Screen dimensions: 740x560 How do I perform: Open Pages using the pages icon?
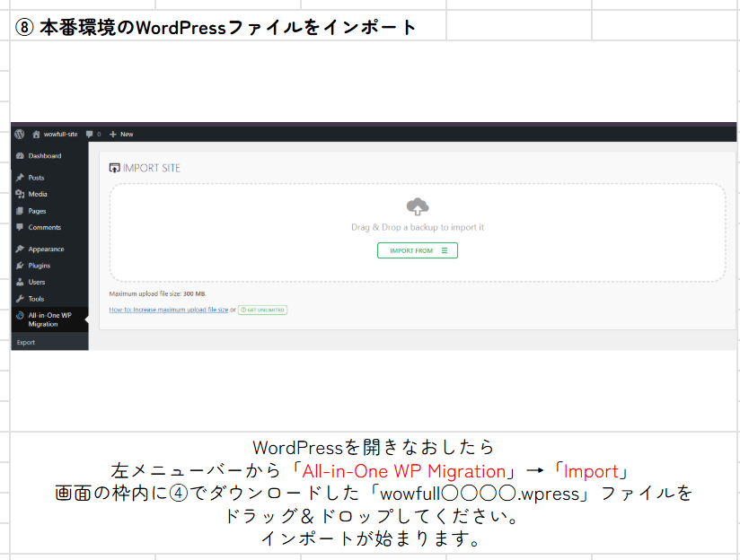(x=19, y=211)
